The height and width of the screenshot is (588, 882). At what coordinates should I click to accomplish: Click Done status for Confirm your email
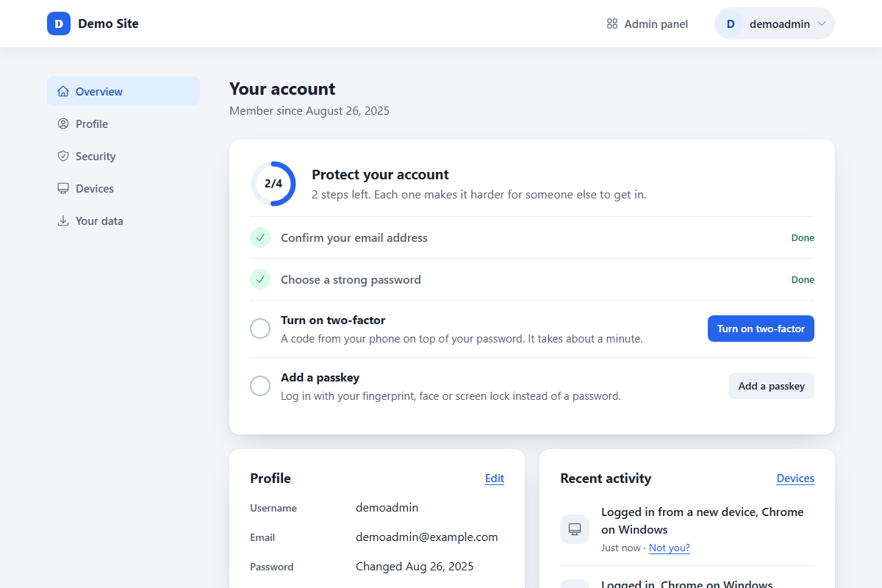click(x=803, y=238)
